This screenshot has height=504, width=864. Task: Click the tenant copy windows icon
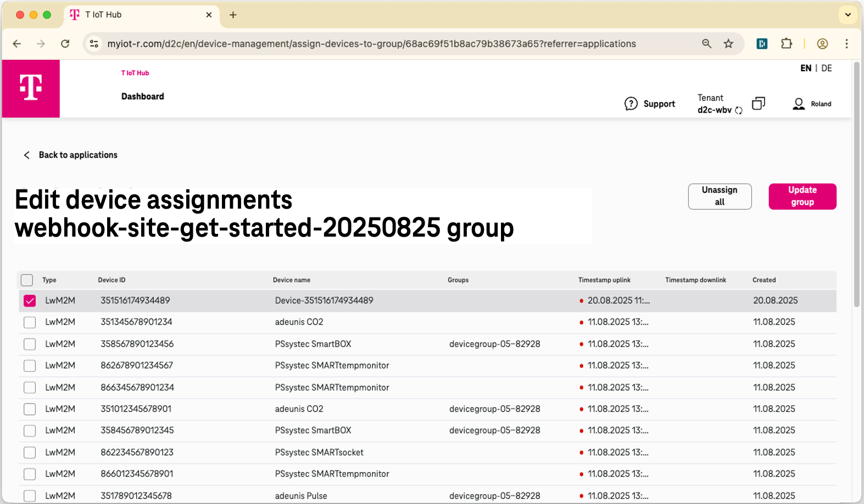click(x=758, y=103)
